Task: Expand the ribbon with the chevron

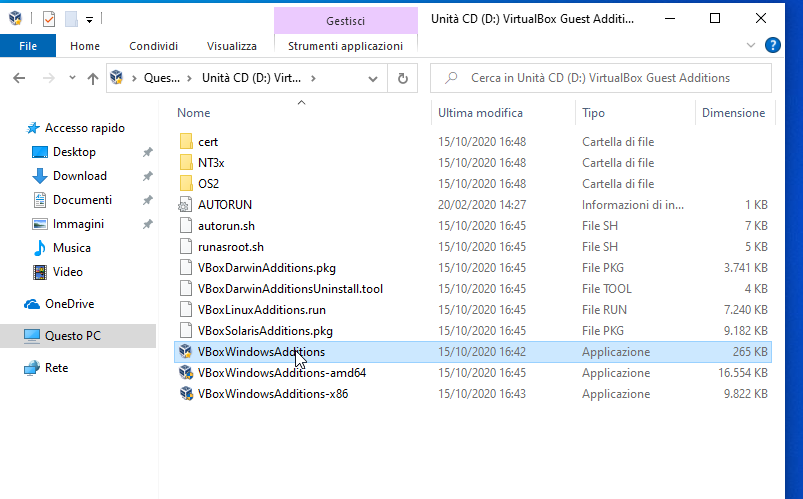Action: [x=751, y=46]
